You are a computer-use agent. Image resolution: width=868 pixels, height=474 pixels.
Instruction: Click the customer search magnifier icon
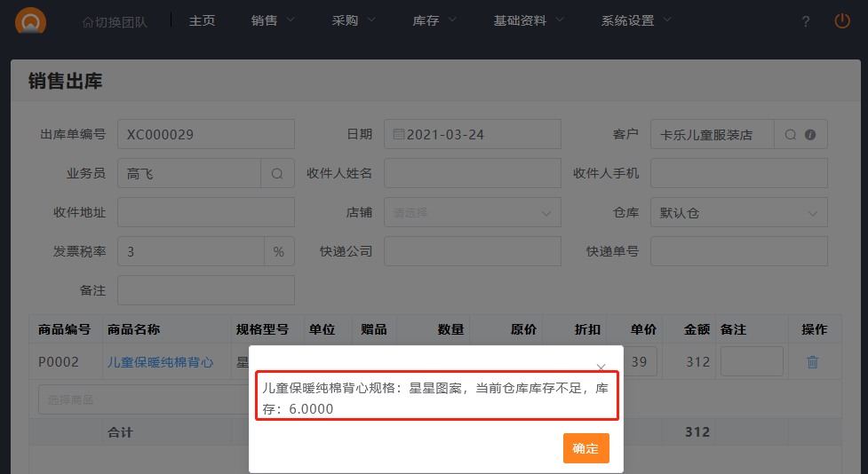791,135
